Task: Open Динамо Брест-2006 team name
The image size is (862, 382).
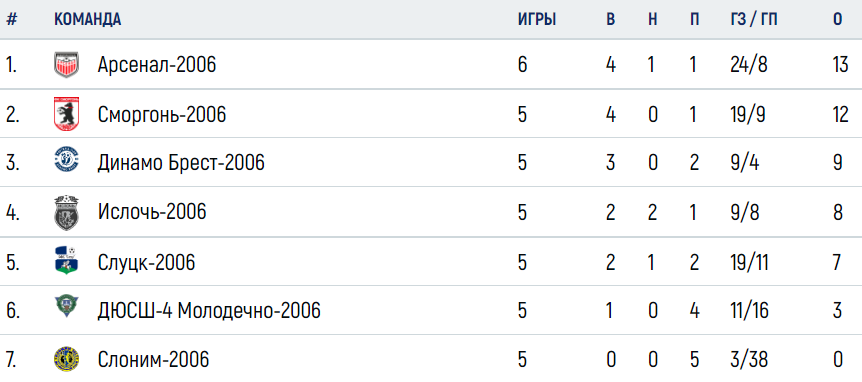Action: (x=181, y=163)
